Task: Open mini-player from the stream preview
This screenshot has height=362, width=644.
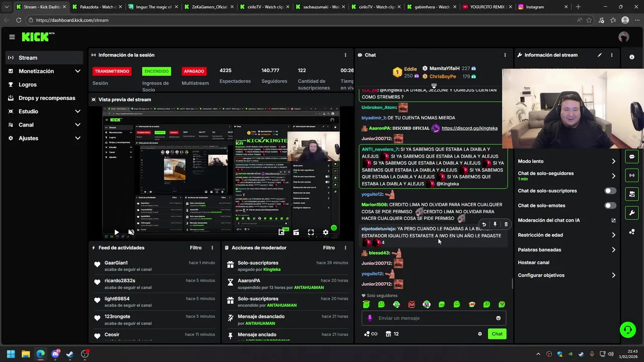Action: pos(281,232)
